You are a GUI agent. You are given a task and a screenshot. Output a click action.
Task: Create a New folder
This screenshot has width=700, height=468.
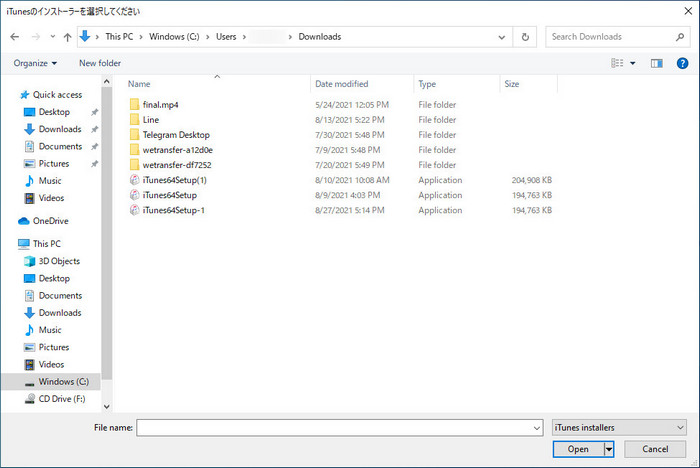100,63
